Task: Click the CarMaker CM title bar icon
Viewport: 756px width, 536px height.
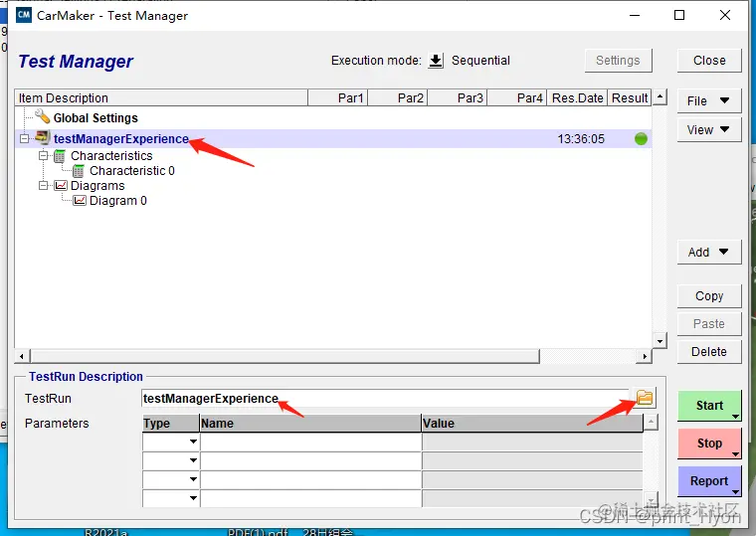Action: pos(24,15)
